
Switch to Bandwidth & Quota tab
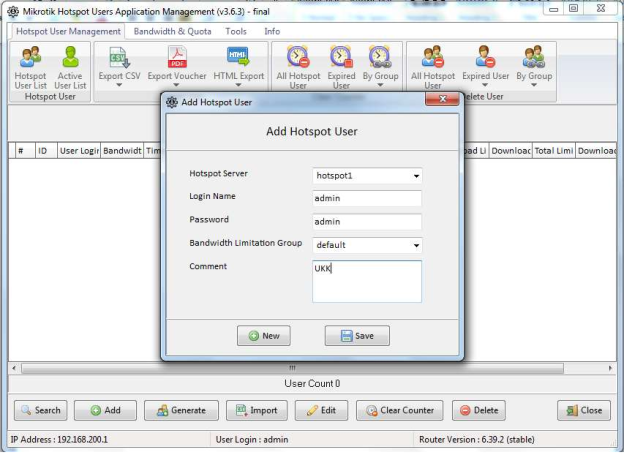click(173, 31)
